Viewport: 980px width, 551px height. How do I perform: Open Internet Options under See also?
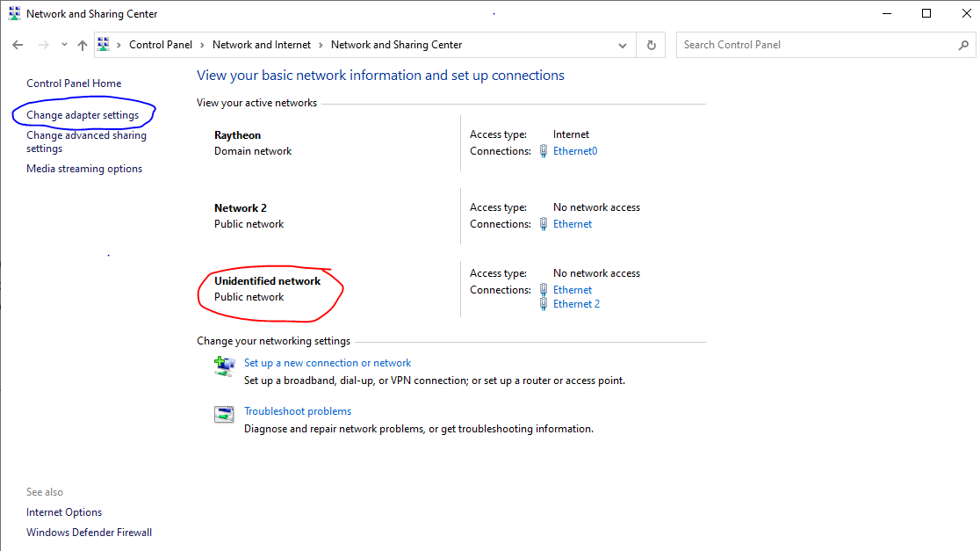[x=64, y=512]
